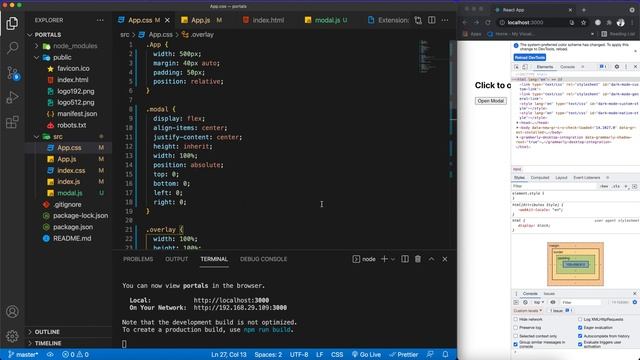Open package.json in file explorer

[x=73, y=227]
